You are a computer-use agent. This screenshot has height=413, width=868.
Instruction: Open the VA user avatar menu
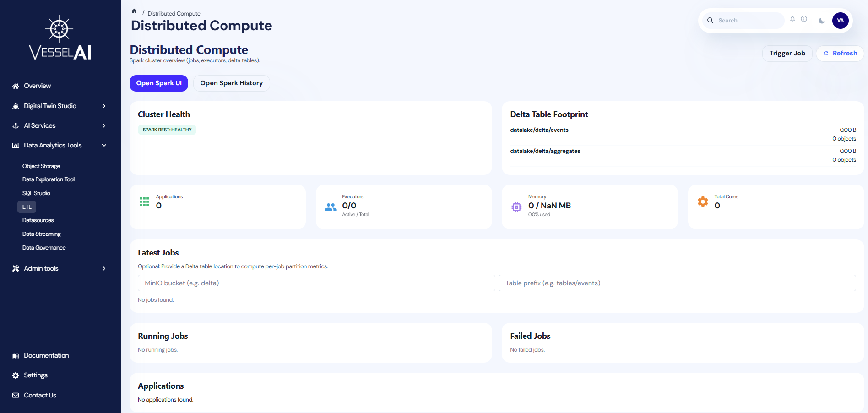(x=840, y=21)
